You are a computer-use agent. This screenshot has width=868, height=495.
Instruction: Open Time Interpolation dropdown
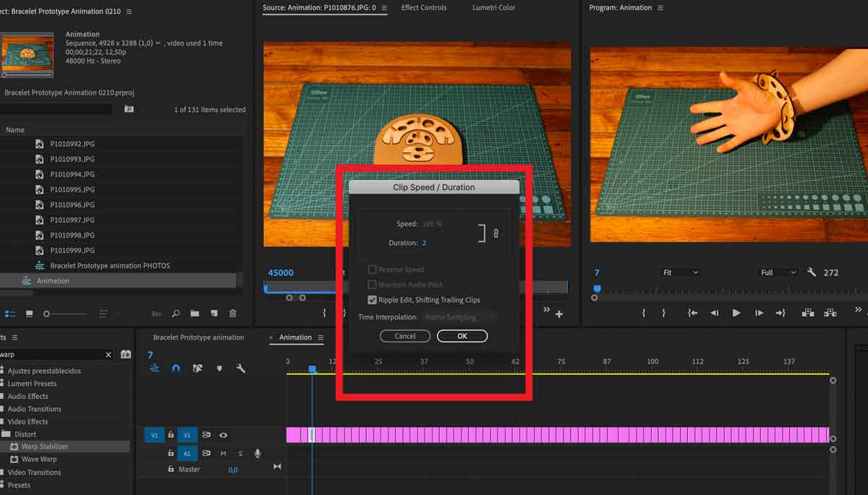tap(459, 317)
